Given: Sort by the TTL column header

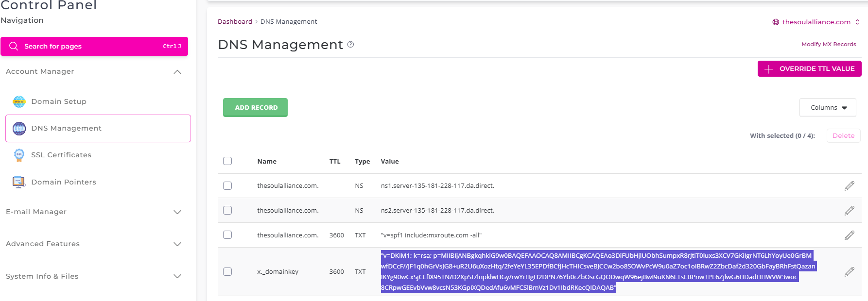Looking at the screenshot, I should coord(335,162).
